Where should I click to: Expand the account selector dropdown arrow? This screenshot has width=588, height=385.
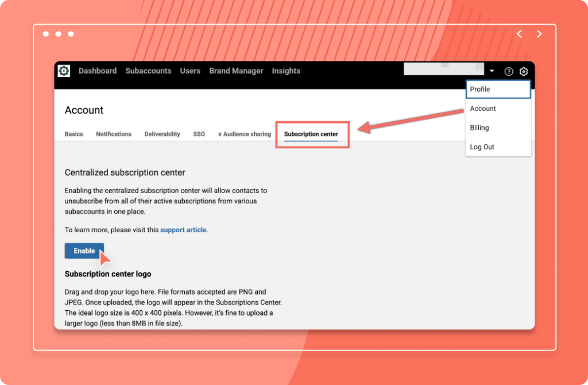[x=492, y=71]
